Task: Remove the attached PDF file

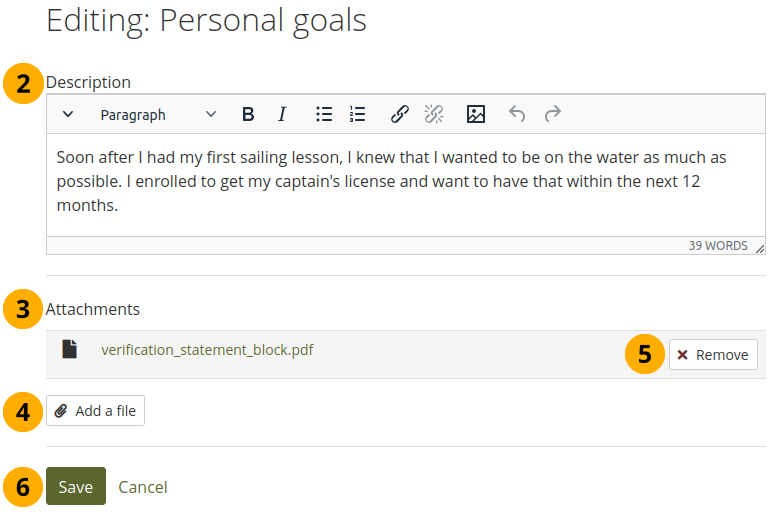Action: point(713,355)
